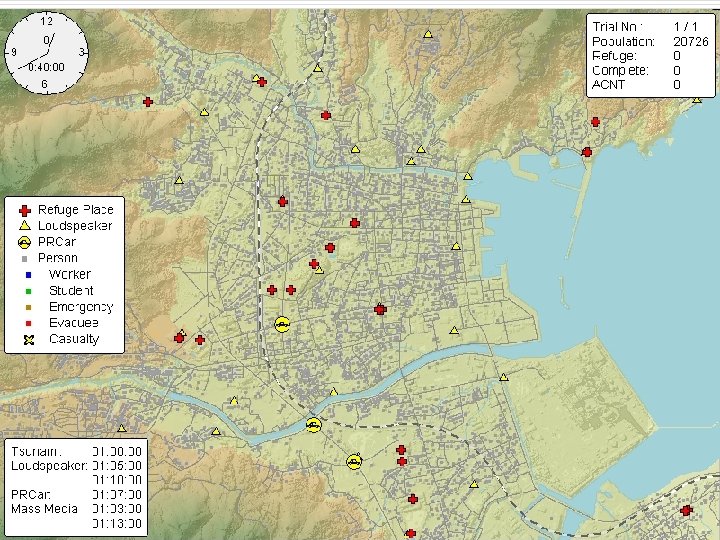Screen dimensions: 720x540
Task: Click the Student green square in legend
Action: [28, 291]
